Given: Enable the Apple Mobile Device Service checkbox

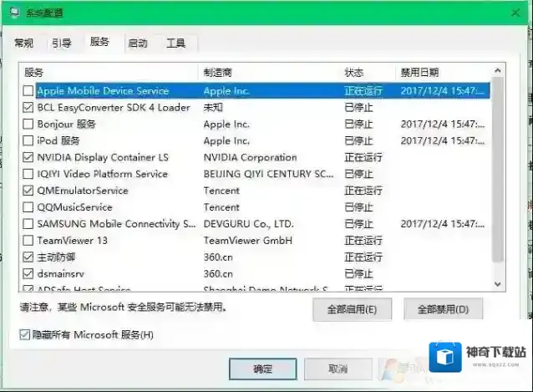Looking at the screenshot, I should click(28, 90).
